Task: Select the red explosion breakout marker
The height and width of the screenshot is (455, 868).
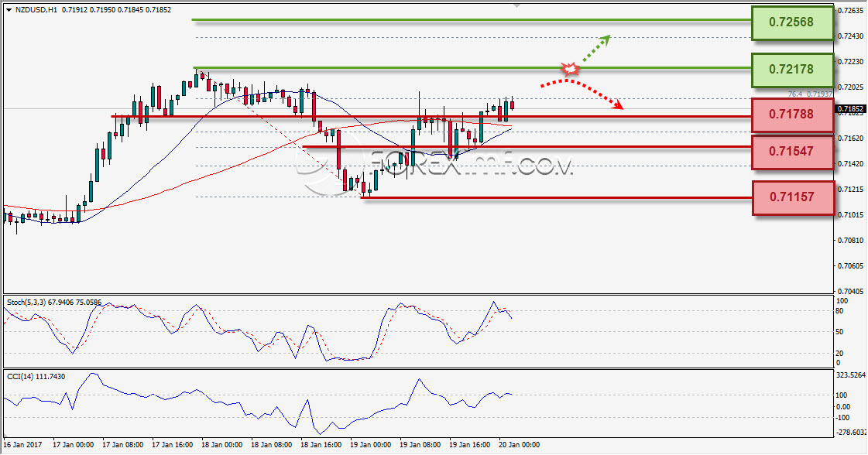Action: coord(570,69)
